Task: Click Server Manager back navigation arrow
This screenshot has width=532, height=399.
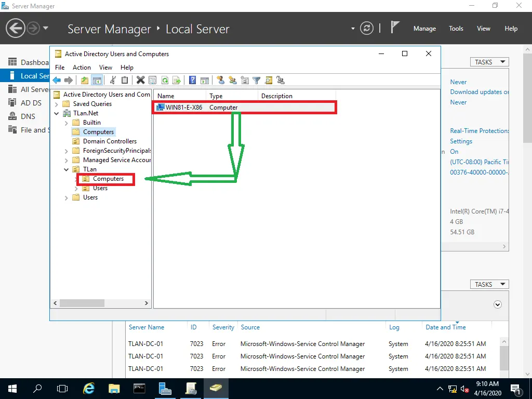Action: click(15, 28)
